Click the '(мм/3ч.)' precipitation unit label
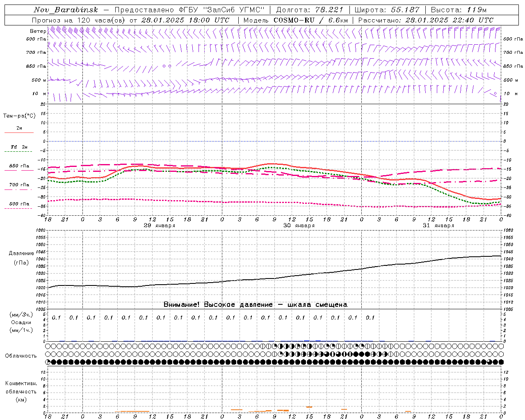The height and width of the screenshot is (420, 525). pos(21,315)
